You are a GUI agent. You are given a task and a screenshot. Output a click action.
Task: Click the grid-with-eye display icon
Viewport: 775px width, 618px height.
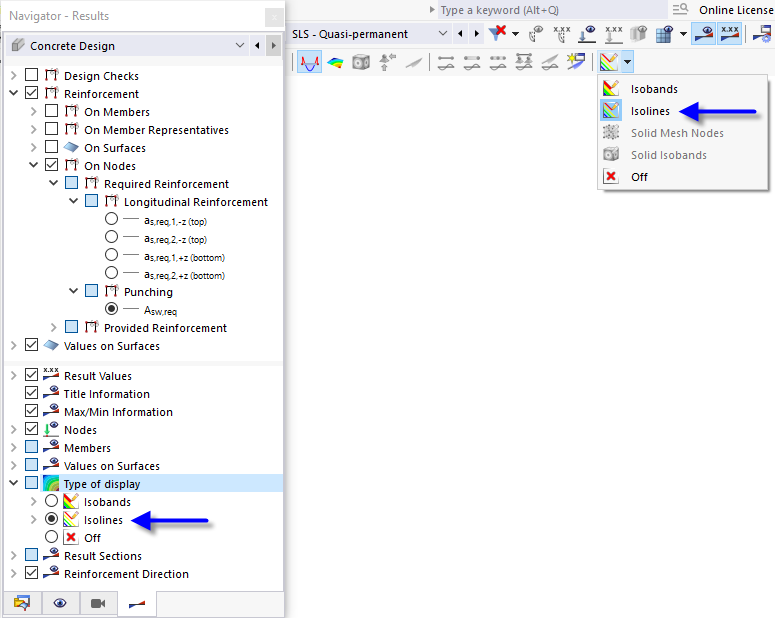(x=665, y=34)
